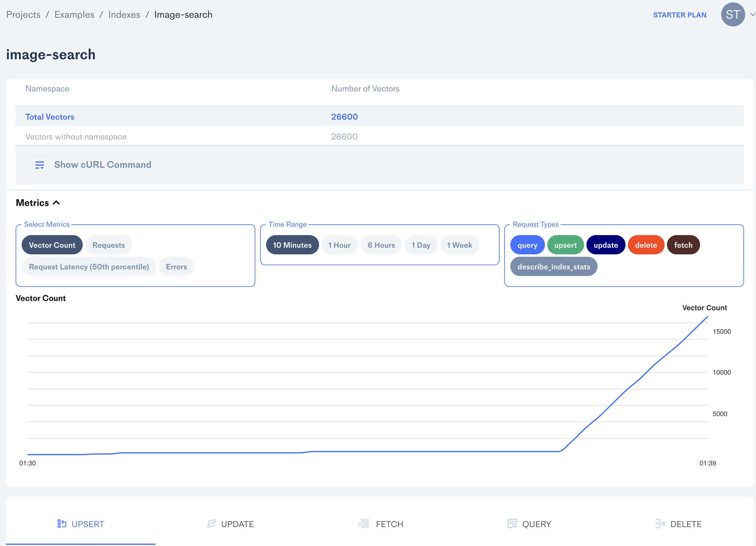Click the Fetch tab icon
Screen dimensions: 756x546
[x=364, y=524]
